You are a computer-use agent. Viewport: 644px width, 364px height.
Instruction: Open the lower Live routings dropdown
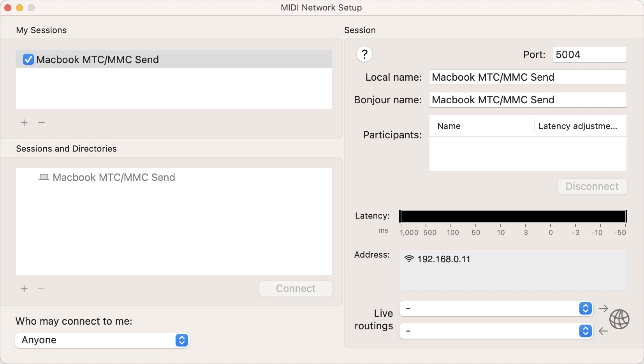pyautogui.click(x=496, y=331)
